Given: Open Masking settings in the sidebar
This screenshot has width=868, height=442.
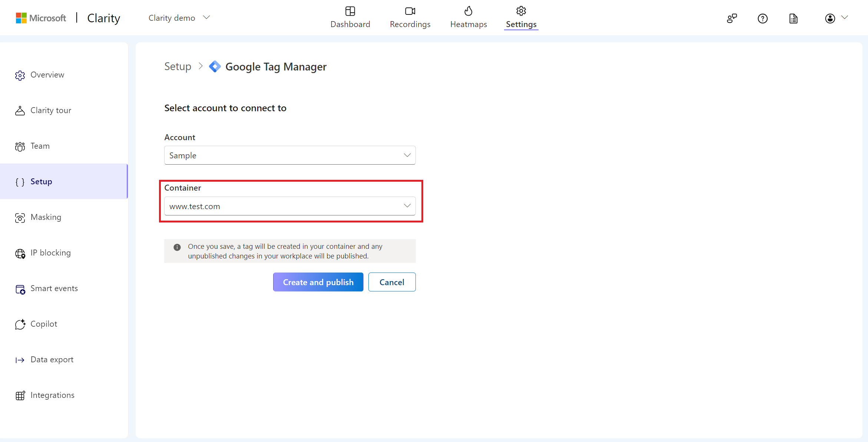Looking at the screenshot, I should pos(64,217).
